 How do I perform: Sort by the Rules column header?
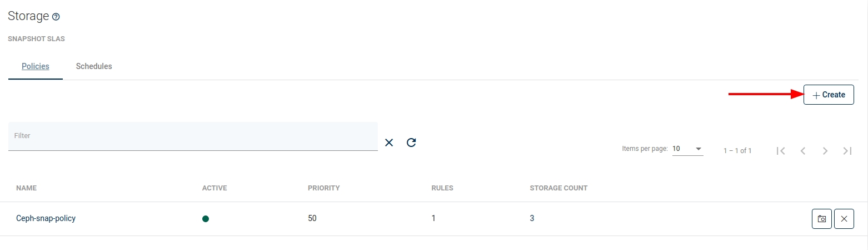coord(442,188)
